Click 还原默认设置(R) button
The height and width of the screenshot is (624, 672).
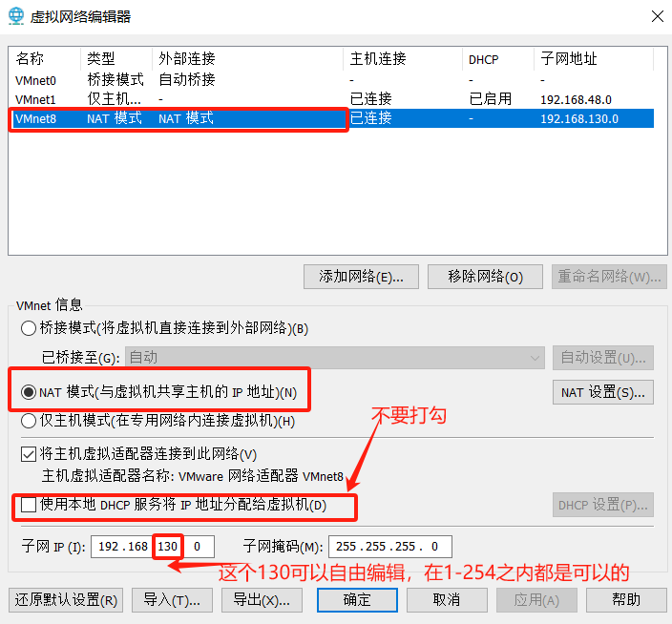(x=66, y=600)
